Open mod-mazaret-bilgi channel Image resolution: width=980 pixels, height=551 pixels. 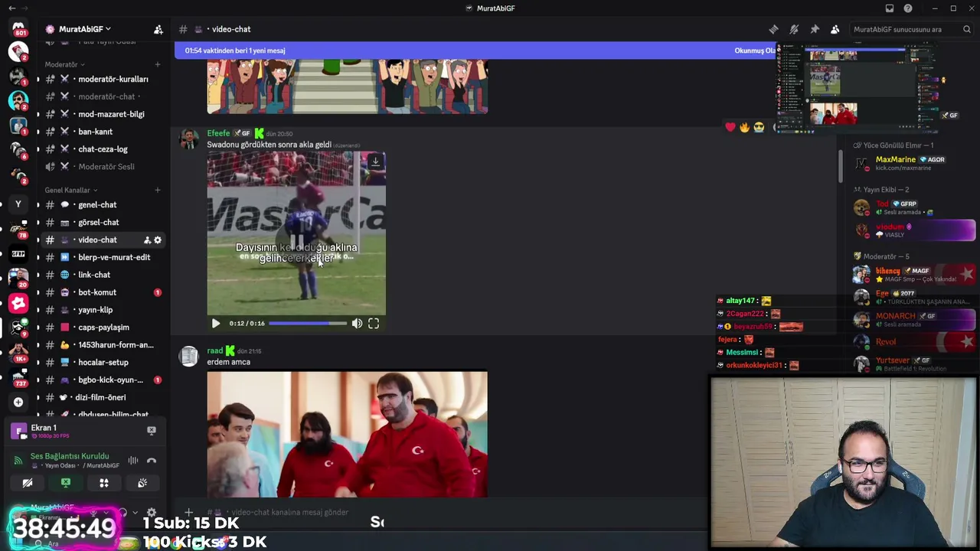pos(103,114)
